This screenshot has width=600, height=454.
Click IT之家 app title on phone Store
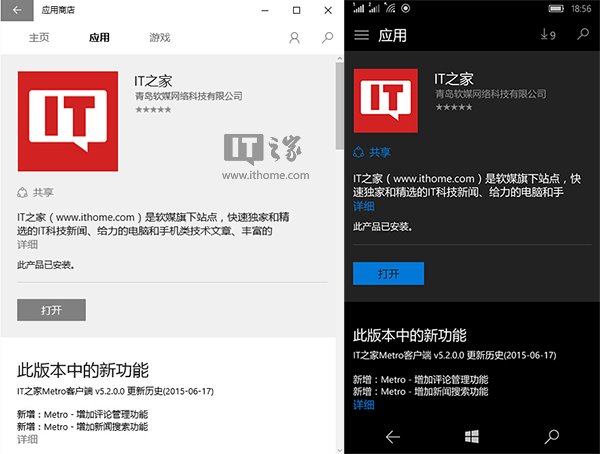(x=454, y=79)
